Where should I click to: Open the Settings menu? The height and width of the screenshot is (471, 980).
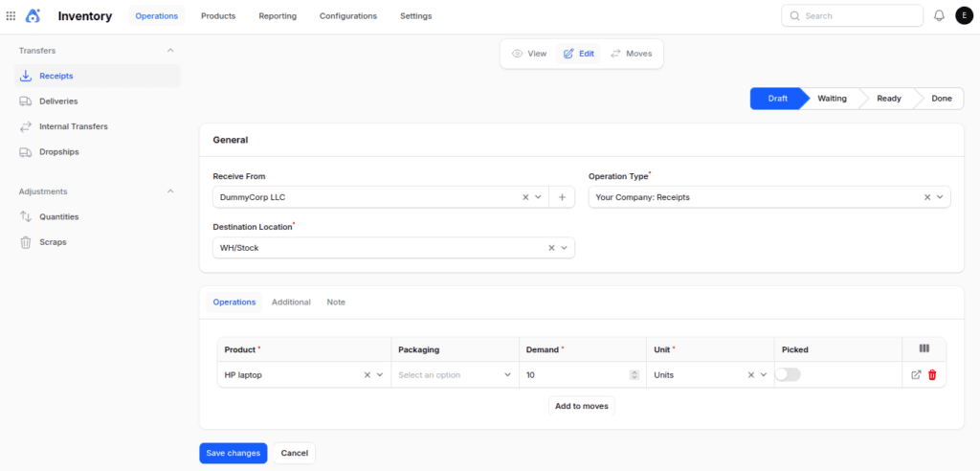click(x=415, y=16)
